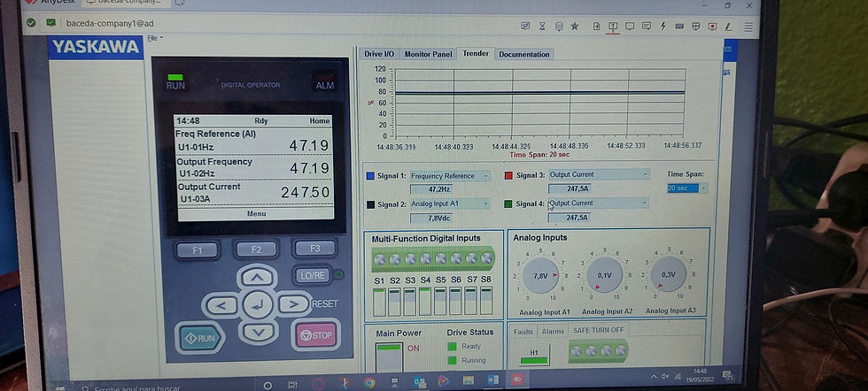The image size is (868, 391).
Task: Click the pink STOP keypad button
Action: tap(316, 334)
